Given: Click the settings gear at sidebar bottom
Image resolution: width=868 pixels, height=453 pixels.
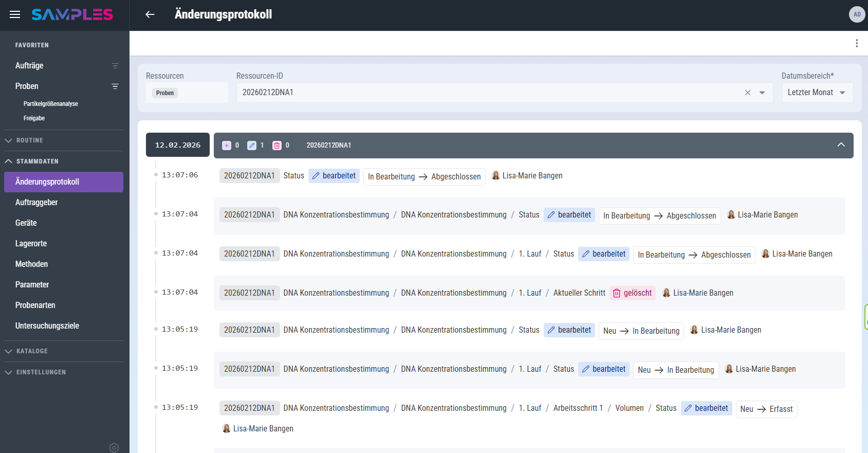Looking at the screenshot, I should click(114, 447).
